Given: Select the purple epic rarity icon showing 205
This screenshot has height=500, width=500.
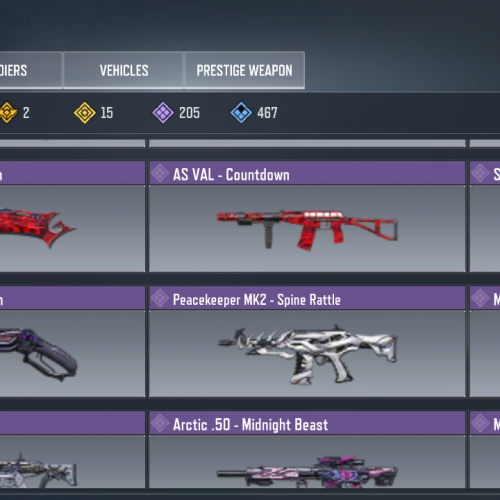Looking at the screenshot, I should click(163, 113).
